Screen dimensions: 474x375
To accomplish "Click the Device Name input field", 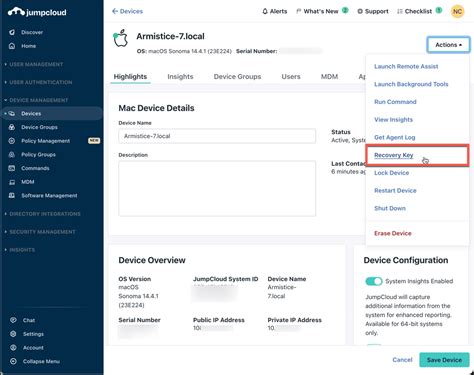I will [x=217, y=136].
